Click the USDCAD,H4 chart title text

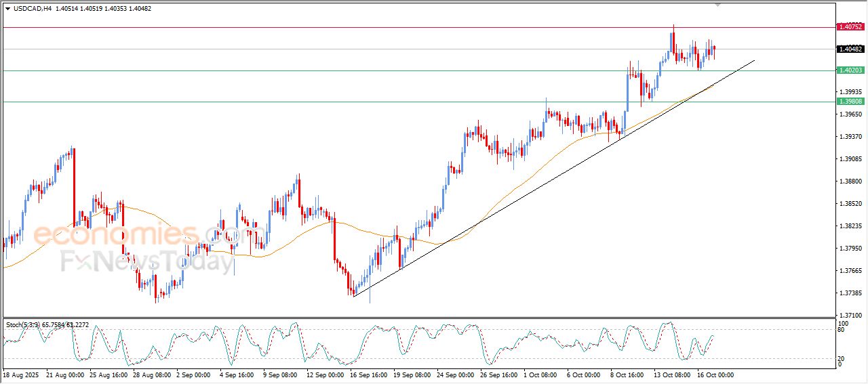pyautogui.click(x=33, y=8)
